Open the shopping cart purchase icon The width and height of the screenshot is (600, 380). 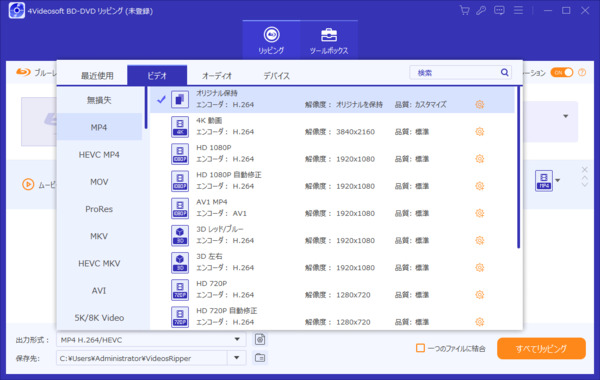[464, 10]
